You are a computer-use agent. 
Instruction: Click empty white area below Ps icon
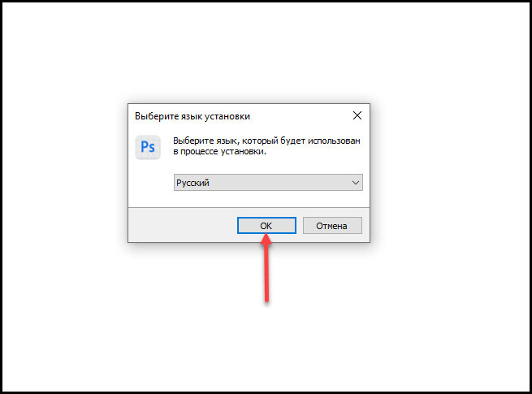click(149, 184)
